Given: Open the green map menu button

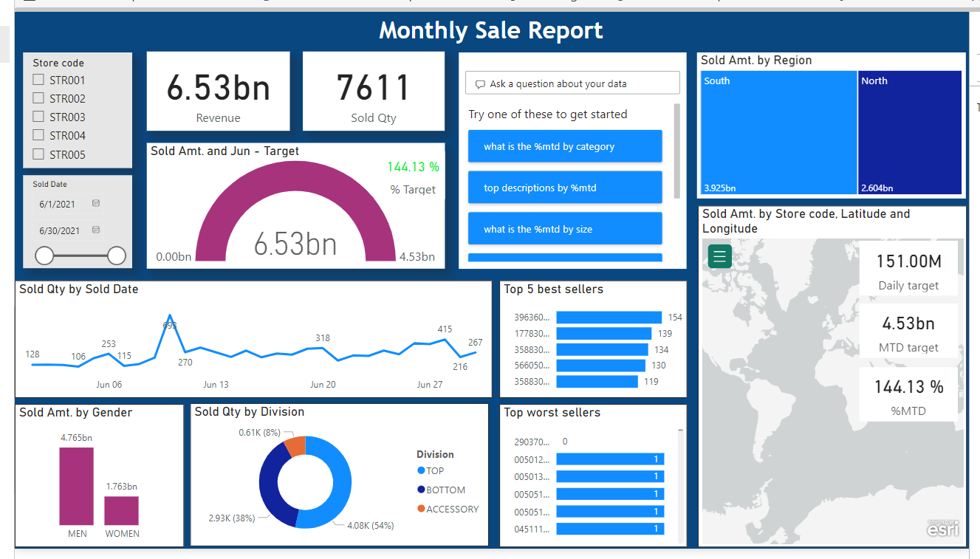Looking at the screenshot, I should 720,256.
